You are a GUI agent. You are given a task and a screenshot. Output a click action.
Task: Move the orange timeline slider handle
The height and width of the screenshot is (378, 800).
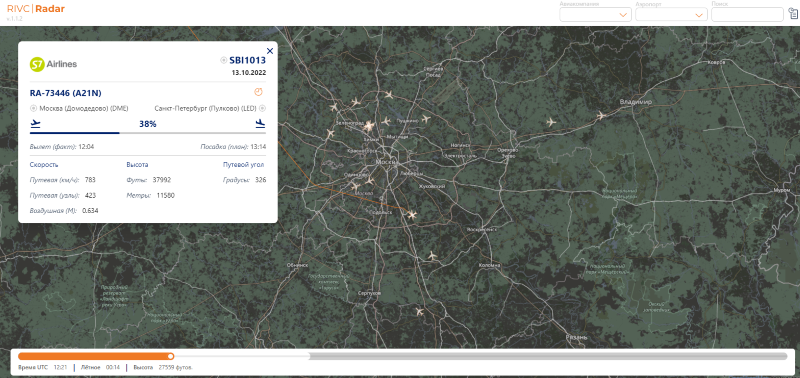coord(171,356)
